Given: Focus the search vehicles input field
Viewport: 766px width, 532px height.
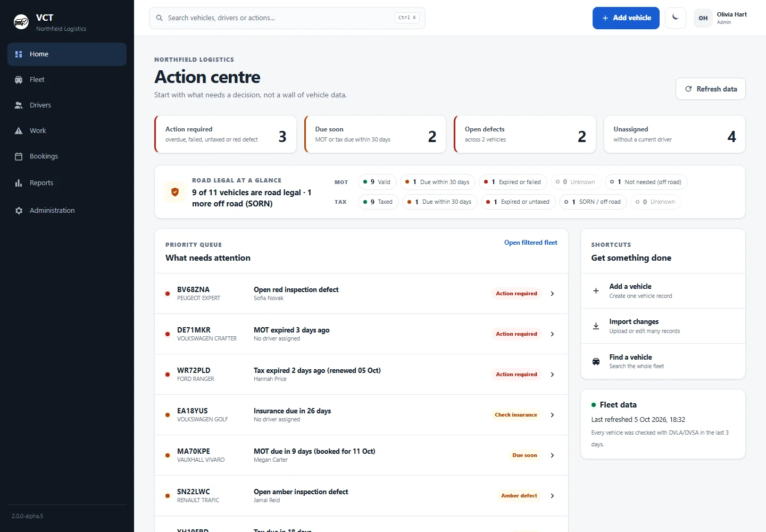Looking at the screenshot, I should (x=287, y=18).
